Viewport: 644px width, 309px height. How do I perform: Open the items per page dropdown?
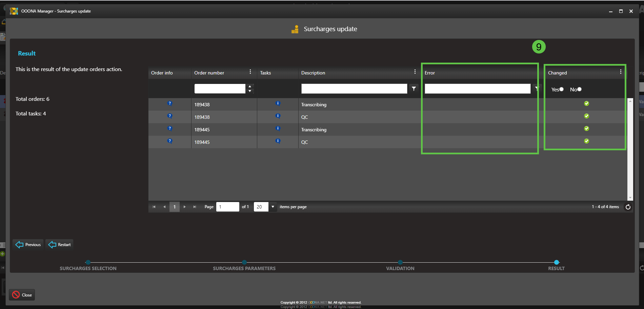(273, 207)
